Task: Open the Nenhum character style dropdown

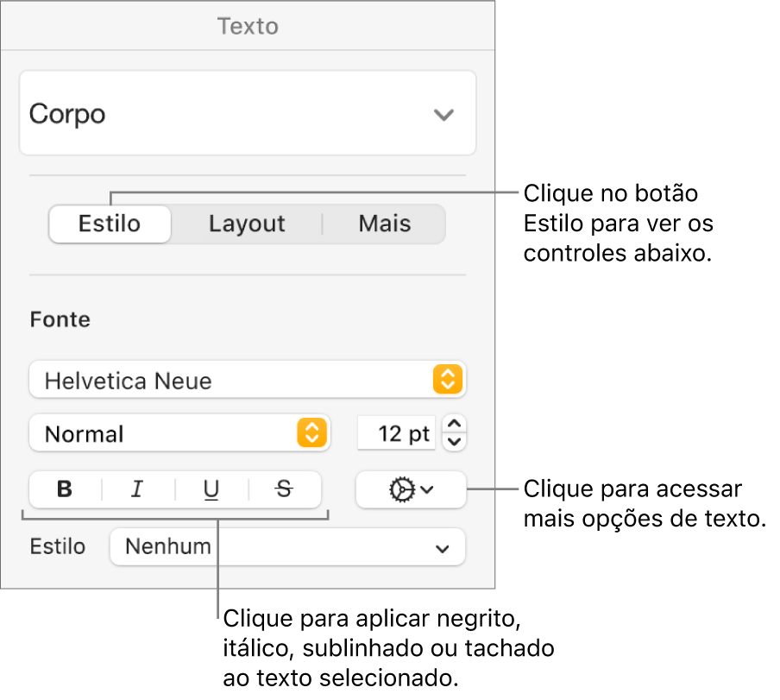Action: [287, 546]
